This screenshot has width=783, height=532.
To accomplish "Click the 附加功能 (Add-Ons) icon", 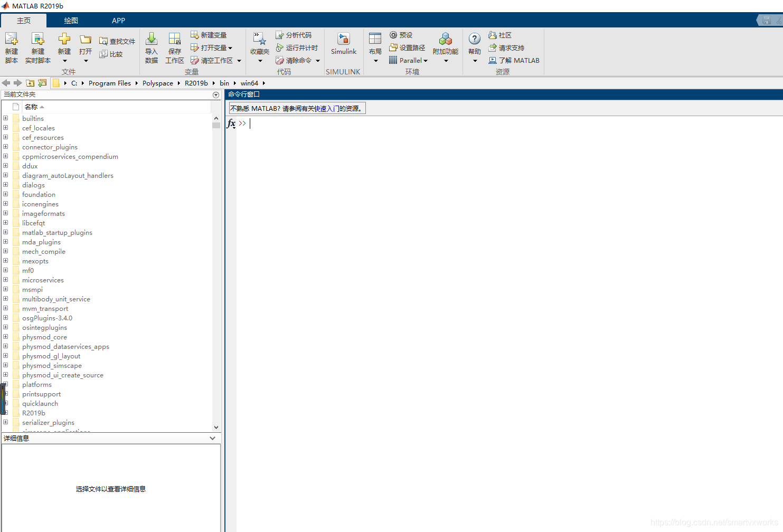I will tap(446, 39).
